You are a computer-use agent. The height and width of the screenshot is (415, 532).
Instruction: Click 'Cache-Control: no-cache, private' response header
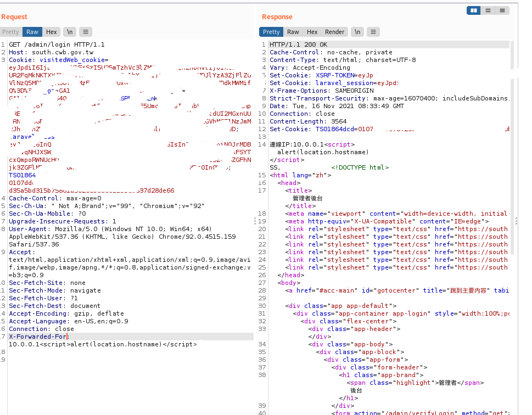(331, 52)
